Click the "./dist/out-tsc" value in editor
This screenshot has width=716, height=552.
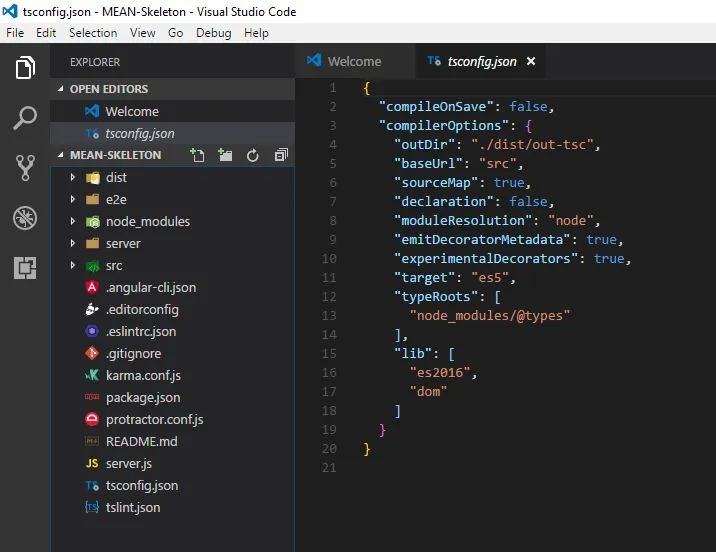pyautogui.click(x=532, y=144)
